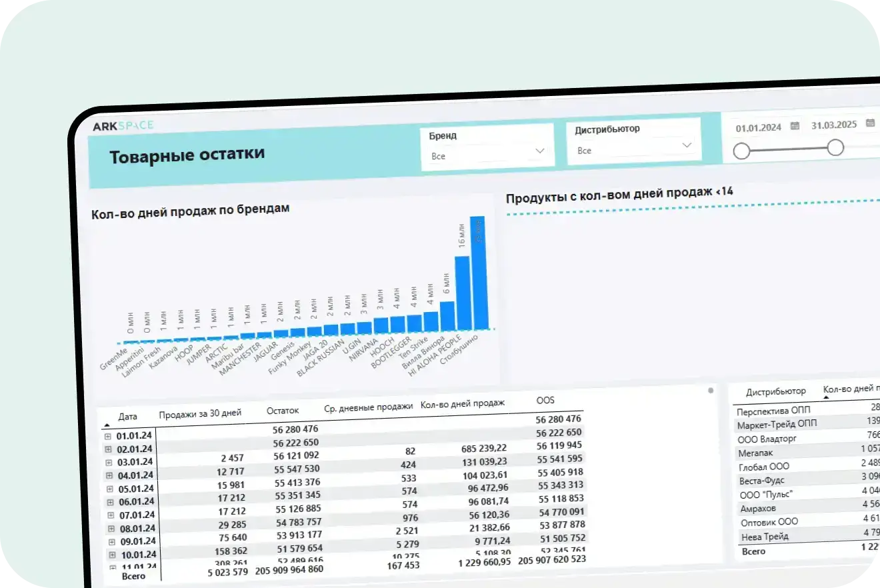The width and height of the screenshot is (880, 588).
Task: Click sort arrow above Кол-во дней distributor column
Action: (827, 397)
